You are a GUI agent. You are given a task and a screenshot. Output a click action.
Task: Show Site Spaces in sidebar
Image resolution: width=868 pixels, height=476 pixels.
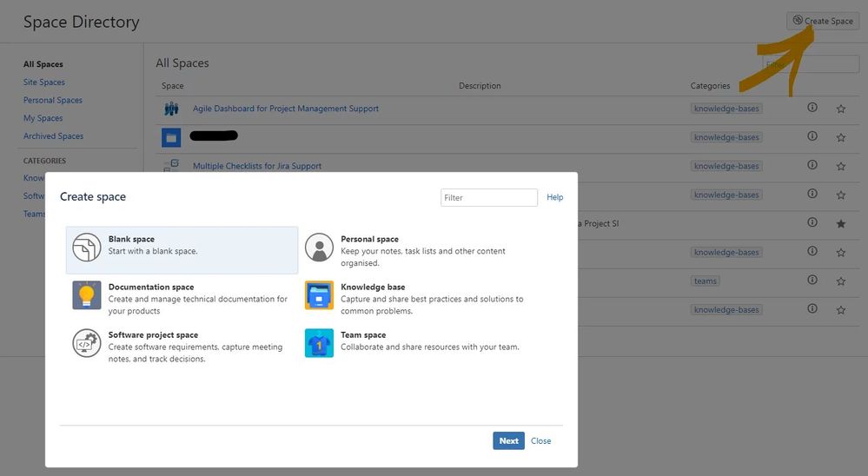click(43, 82)
